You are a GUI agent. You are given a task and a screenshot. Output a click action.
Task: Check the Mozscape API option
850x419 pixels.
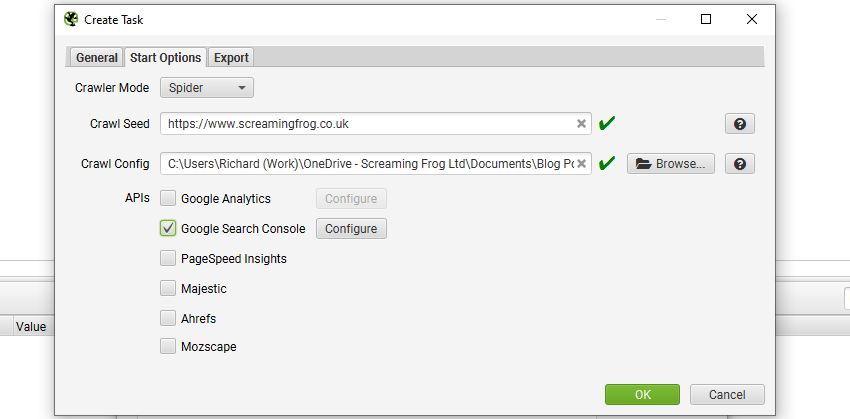pos(168,346)
